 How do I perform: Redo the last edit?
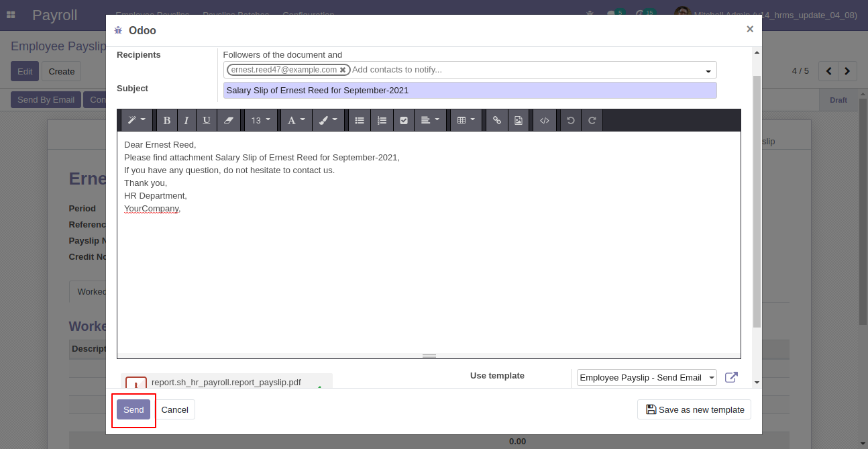pyautogui.click(x=592, y=120)
